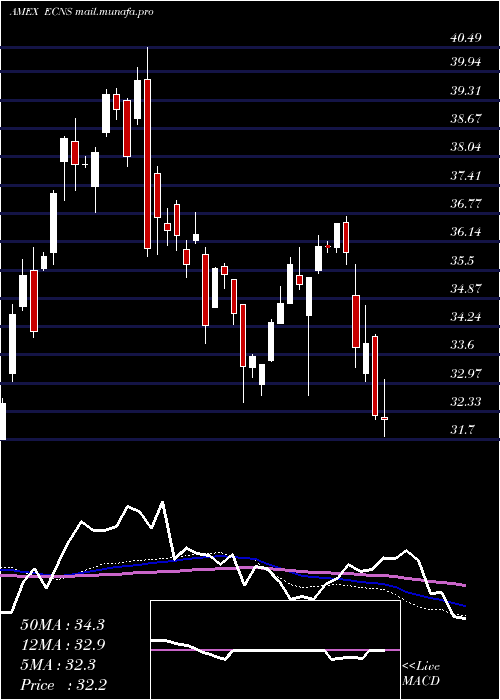Click the 39.94 price level label
Image resolution: width=500 pixels, height=700 pixels.
[x=466, y=62]
